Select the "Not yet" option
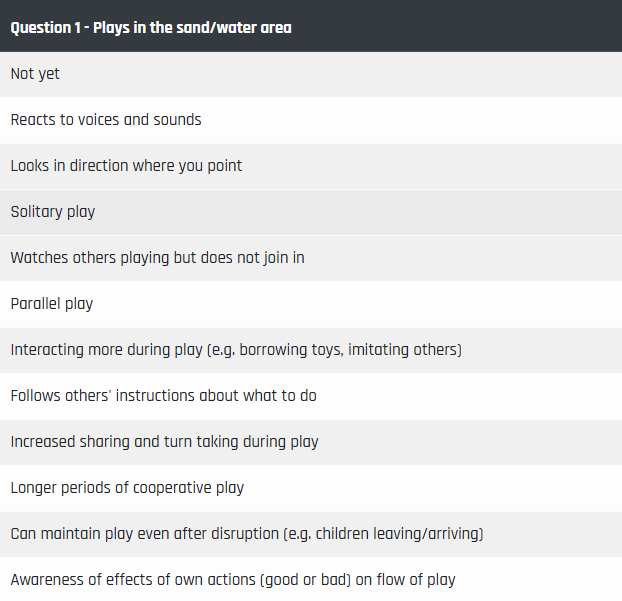This screenshot has height=601, width=622. pyautogui.click(x=311, y=74)
